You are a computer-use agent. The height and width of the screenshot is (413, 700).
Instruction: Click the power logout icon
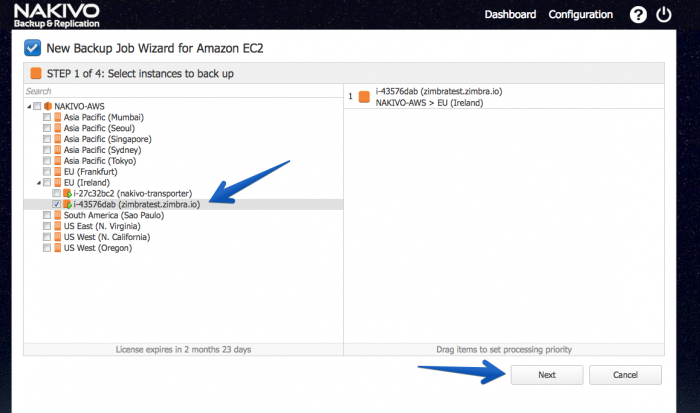pos(663,15)
